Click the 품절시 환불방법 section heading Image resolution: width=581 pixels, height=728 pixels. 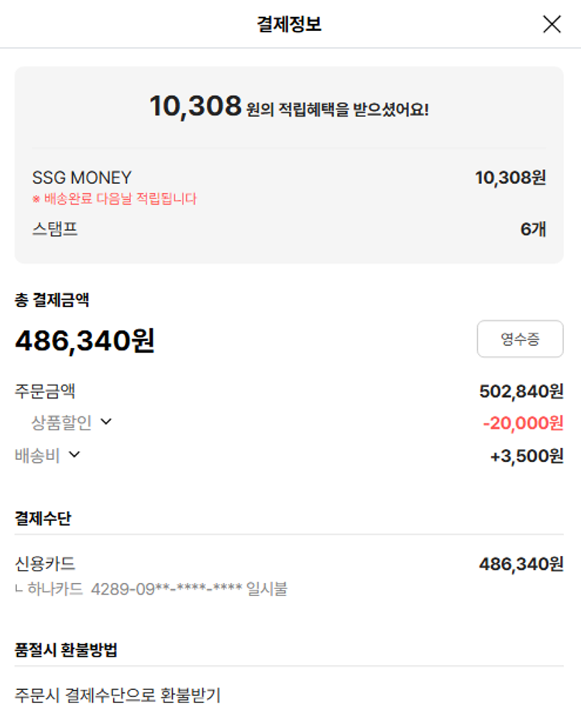[x=66, y=650]
